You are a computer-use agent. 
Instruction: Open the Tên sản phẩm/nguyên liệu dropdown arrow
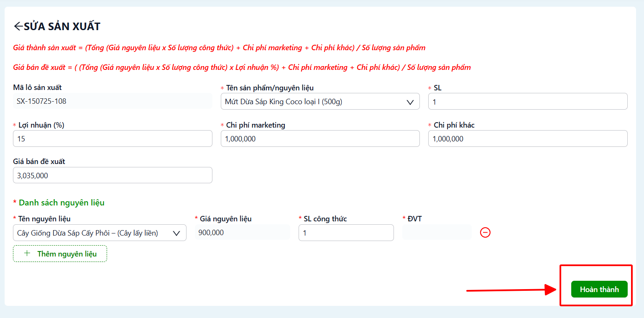tap(410, 102)
